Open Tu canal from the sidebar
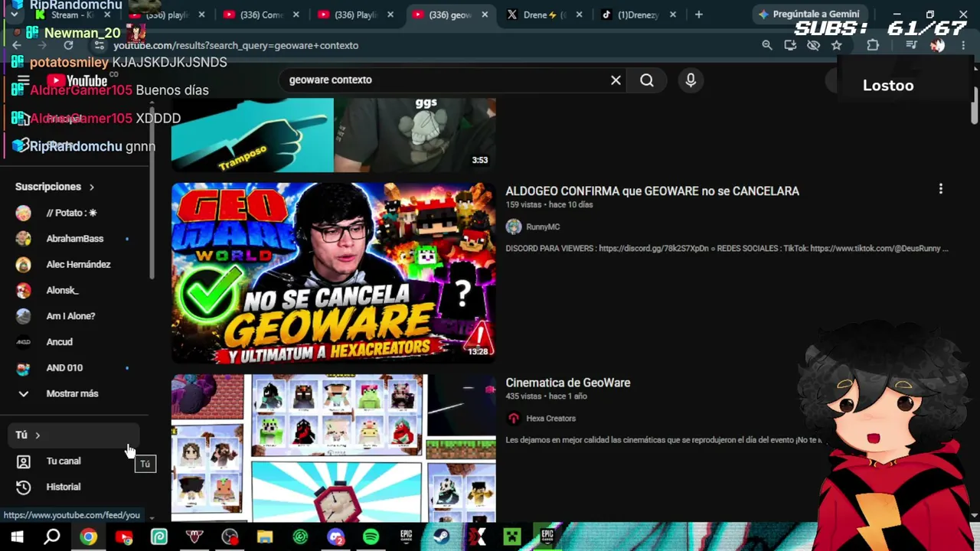This screenshot has width=980, height=551. click(73, 461)
